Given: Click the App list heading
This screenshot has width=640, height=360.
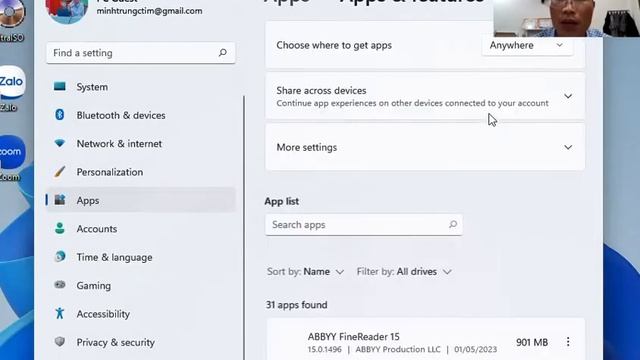Looking at the screenshot, I should pyautogui.click(x=282, y=201).
